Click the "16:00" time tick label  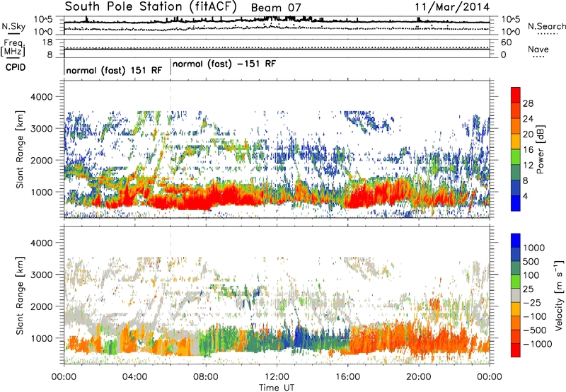tap(347, 377)
